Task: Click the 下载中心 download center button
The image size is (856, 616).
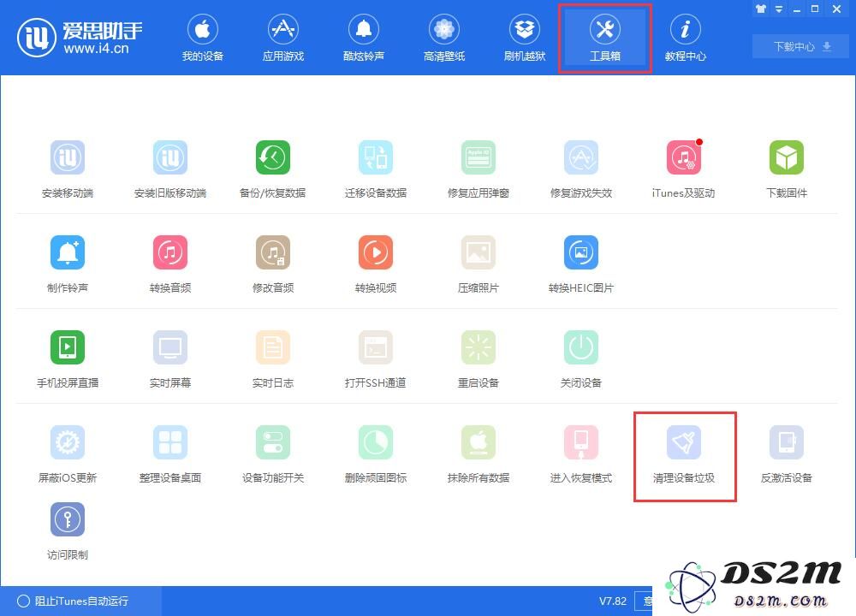Action: [801, 46]
